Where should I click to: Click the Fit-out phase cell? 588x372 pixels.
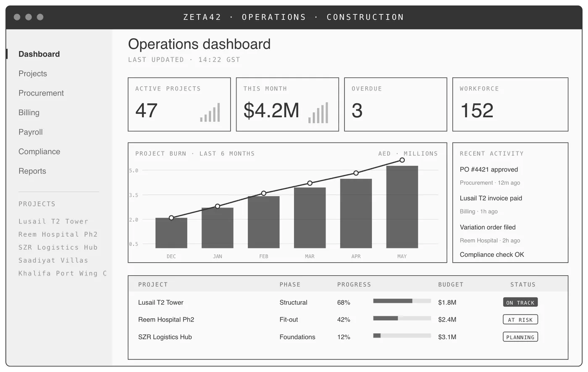pos(289,320)
